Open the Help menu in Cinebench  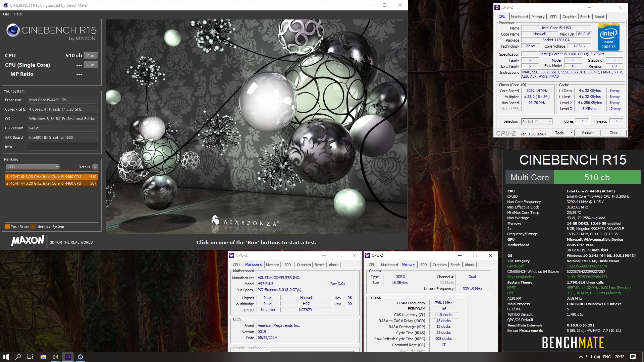[x=18, y=14]
